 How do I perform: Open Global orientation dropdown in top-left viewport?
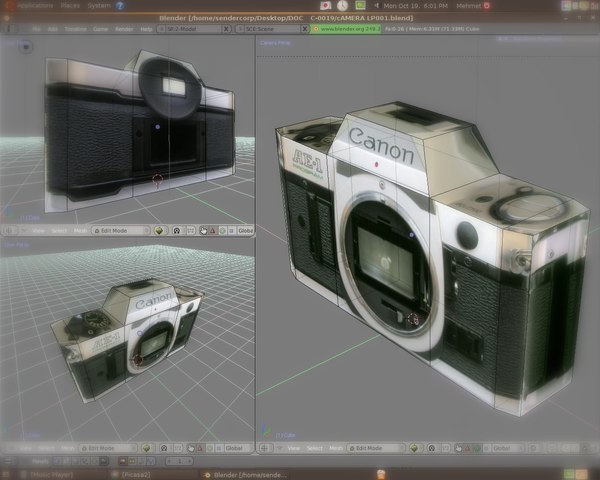[245, 230]
